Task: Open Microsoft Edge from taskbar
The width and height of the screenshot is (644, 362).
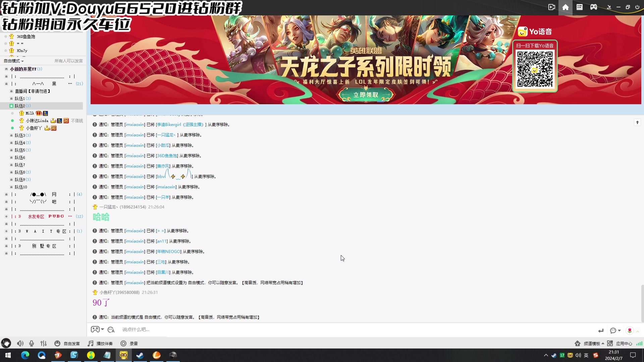Action: 25,355
